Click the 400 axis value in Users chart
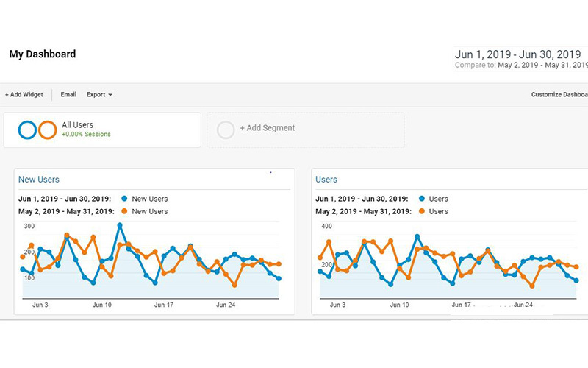Screen dimensions: 588x368 (326, 226)
